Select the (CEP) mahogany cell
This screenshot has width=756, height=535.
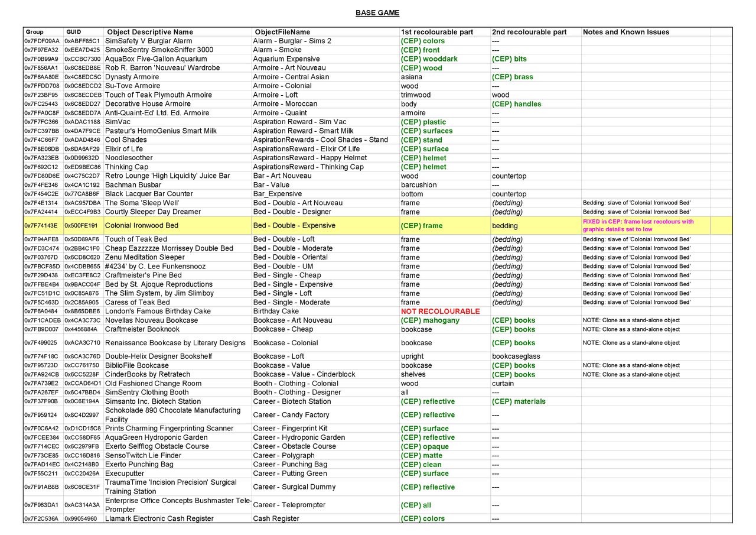click(x=430, y=320)
